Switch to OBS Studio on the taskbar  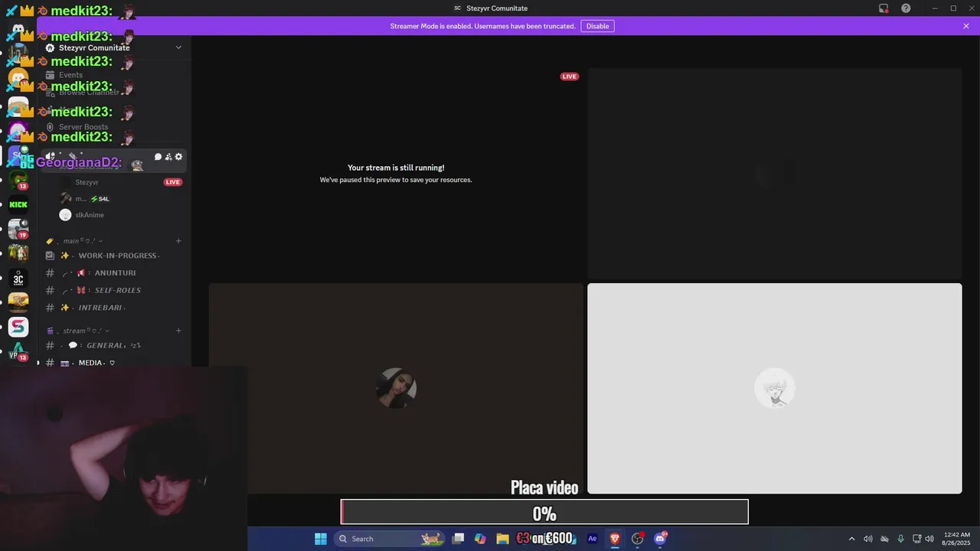pos(637,539)
